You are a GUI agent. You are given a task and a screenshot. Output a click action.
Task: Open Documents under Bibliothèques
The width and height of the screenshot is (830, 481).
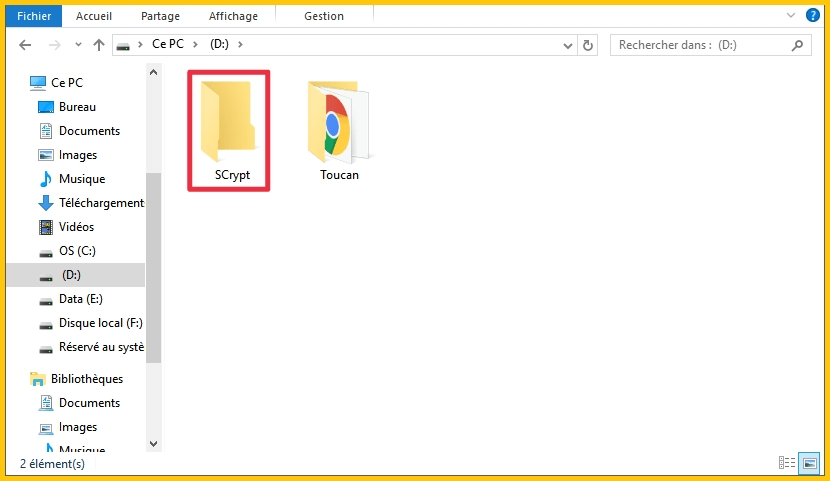tap(89, 403)
